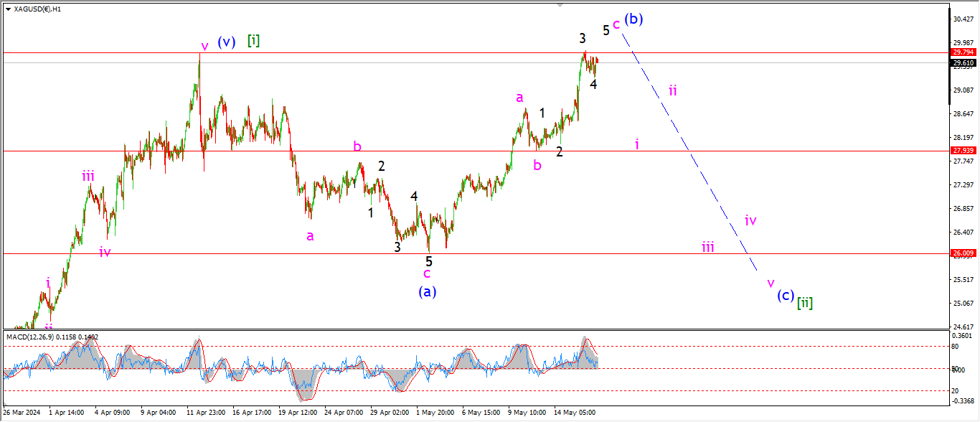The image size is (980, 422).
Task: Select the green [i] wave label
Action: pyautogui.click(x=253, y=40)
